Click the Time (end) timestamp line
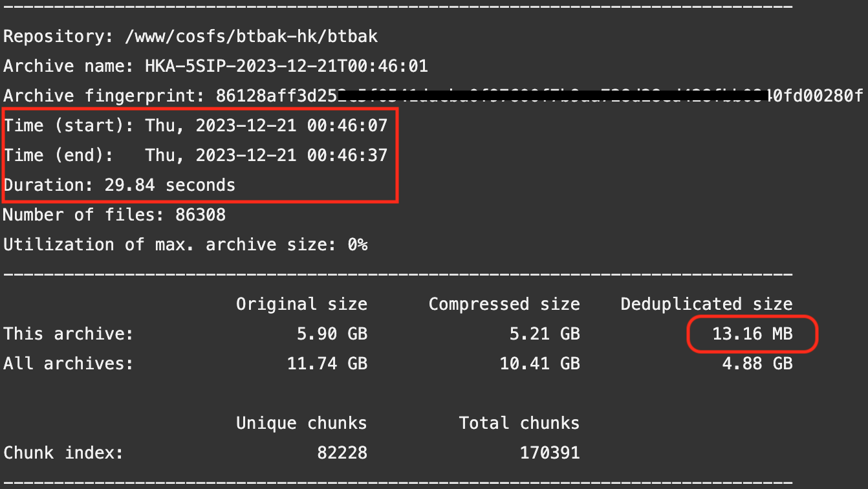 tap(195, 155)
